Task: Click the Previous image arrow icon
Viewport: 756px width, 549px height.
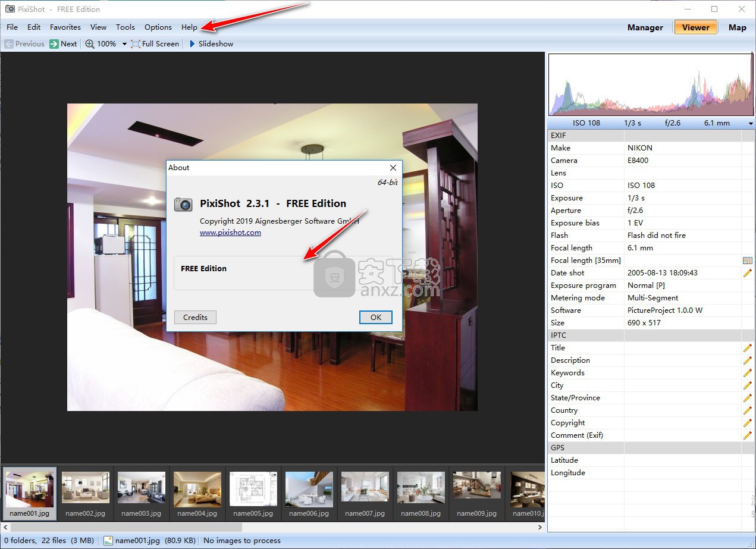Action: [x=9, y=43]
